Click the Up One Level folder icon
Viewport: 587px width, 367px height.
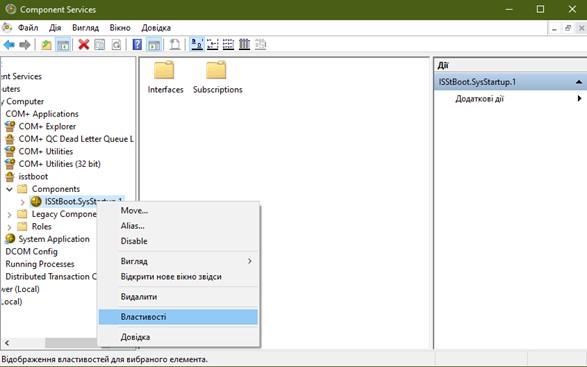pos(46,45)
